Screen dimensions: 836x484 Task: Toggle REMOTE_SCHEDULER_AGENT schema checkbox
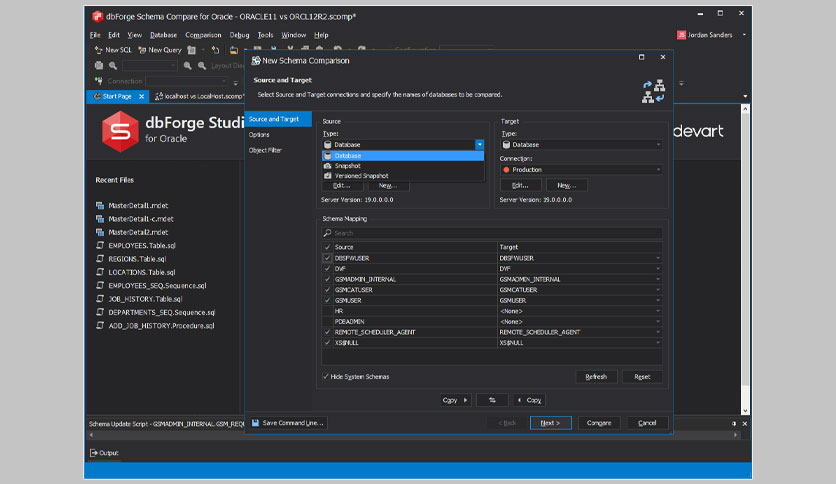[x=327, y=332]
